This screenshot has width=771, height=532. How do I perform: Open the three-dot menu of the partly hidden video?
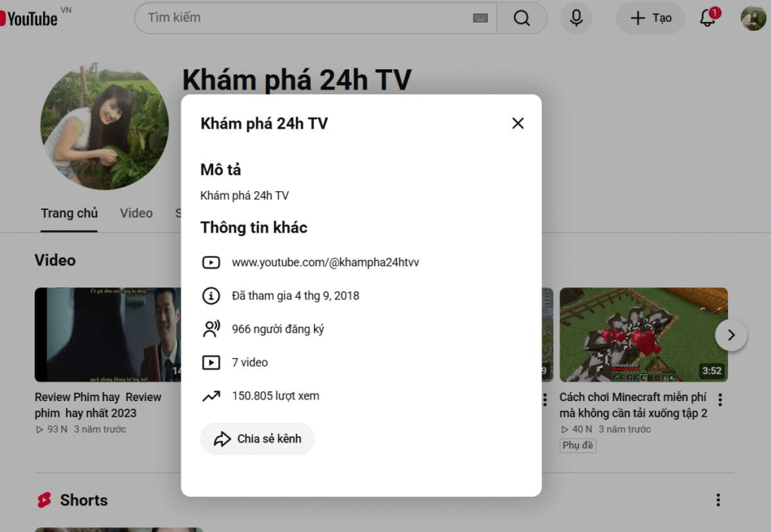545,400
